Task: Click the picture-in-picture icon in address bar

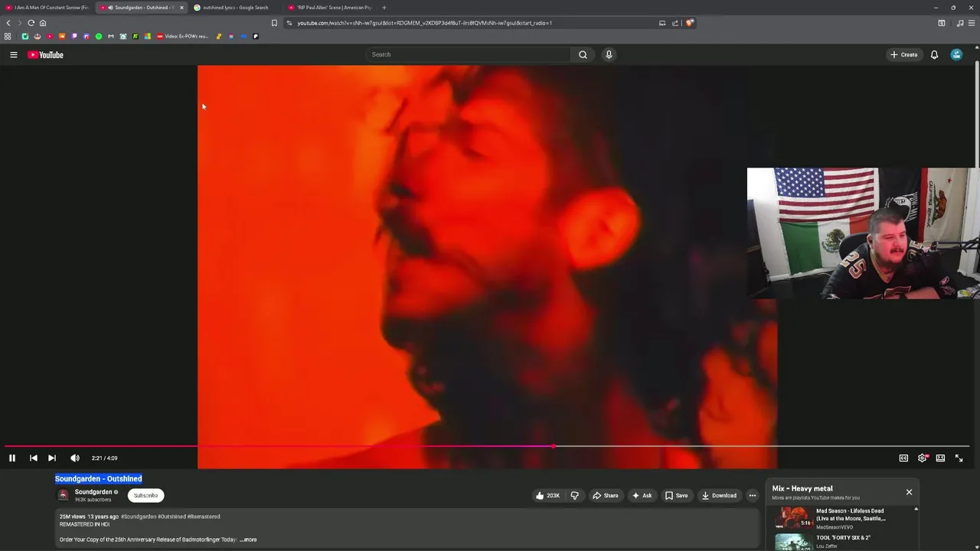Action: pos(662,23)
